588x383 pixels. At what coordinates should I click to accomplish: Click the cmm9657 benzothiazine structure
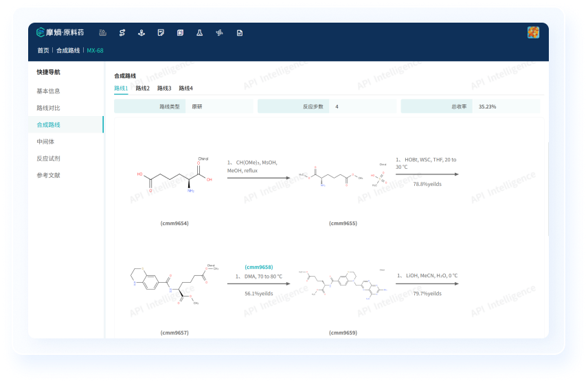174,284
